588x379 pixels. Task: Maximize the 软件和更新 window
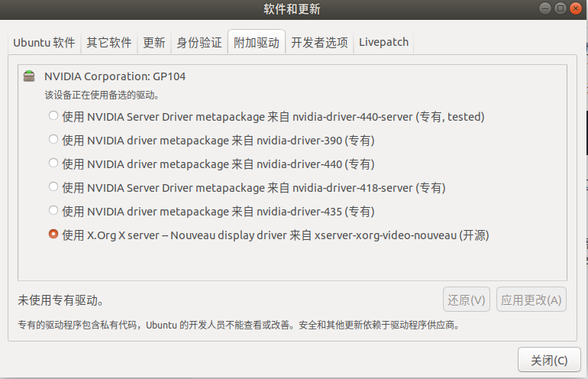coord(561,8)
